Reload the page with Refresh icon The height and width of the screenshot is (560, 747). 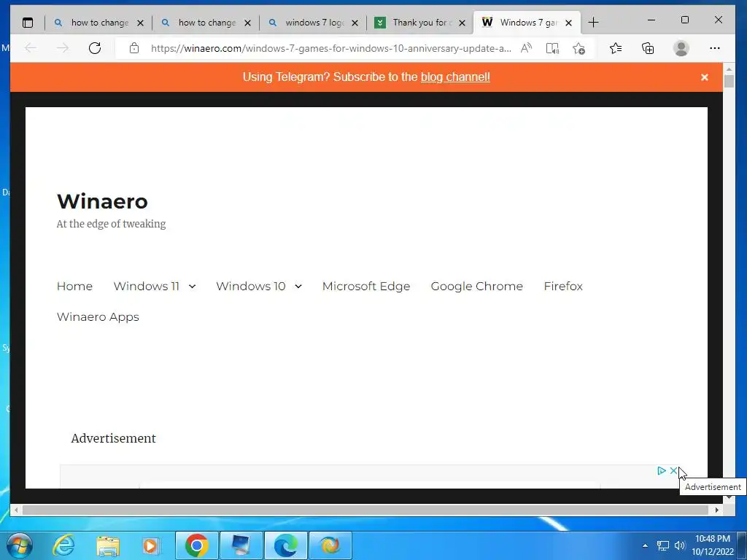pos(95,48)
